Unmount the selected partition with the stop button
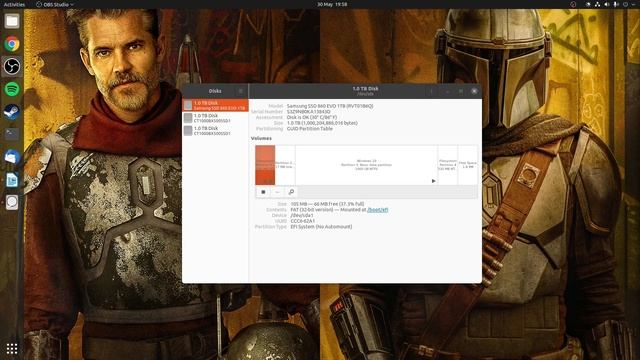Image resolution: width=640 pixels, height=360 pixels. tap(263, 192)
